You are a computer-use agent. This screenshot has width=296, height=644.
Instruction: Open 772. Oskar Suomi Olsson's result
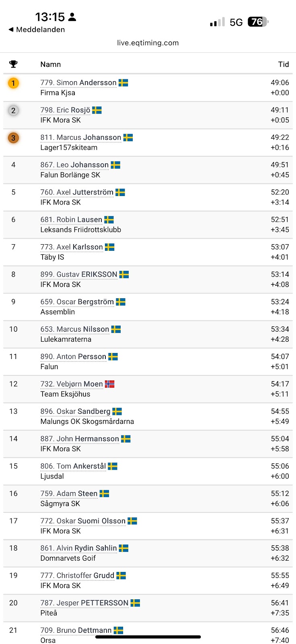coord(83,521)
